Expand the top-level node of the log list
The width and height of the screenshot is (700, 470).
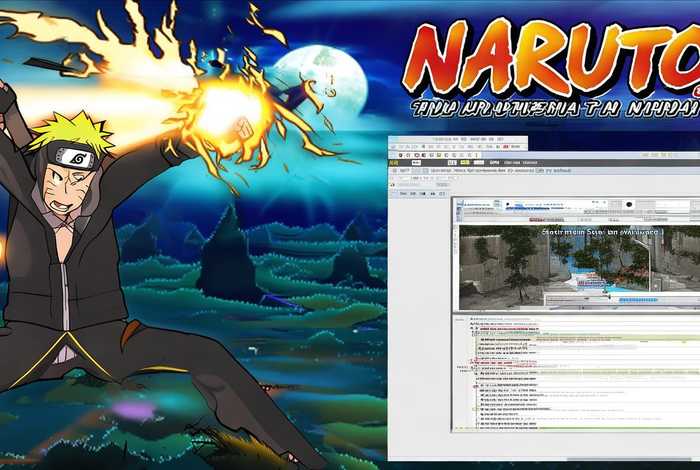(472, 318)
